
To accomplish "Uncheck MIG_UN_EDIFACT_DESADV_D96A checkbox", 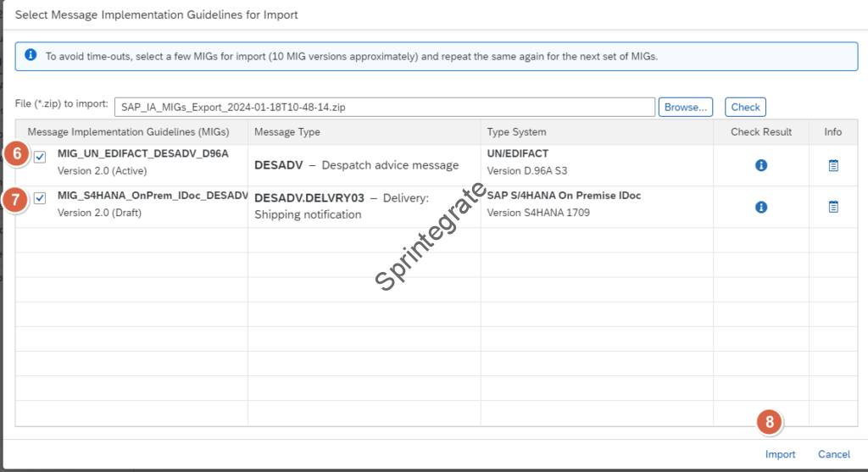I will [40, 157].
